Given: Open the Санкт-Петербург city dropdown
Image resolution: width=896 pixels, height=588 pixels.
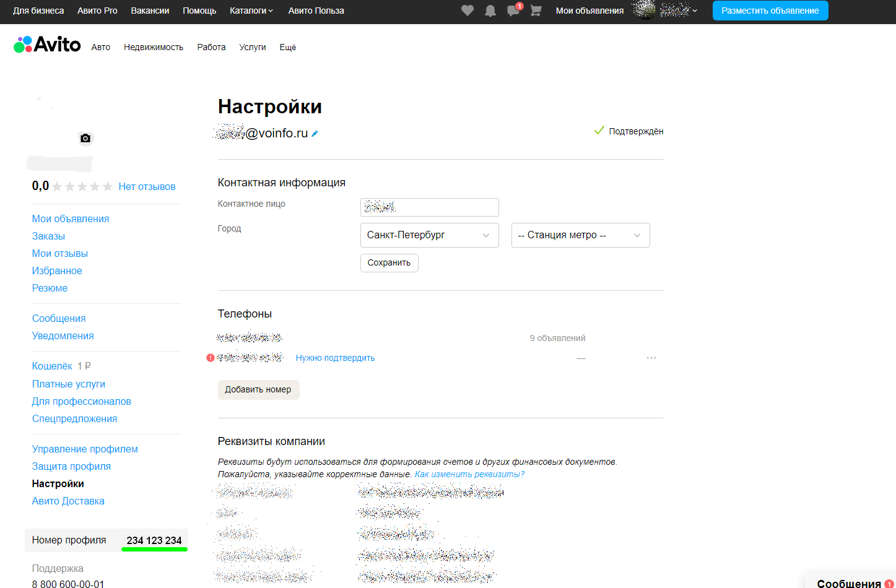Looking at the screenshot, I should tap(430, 235).
